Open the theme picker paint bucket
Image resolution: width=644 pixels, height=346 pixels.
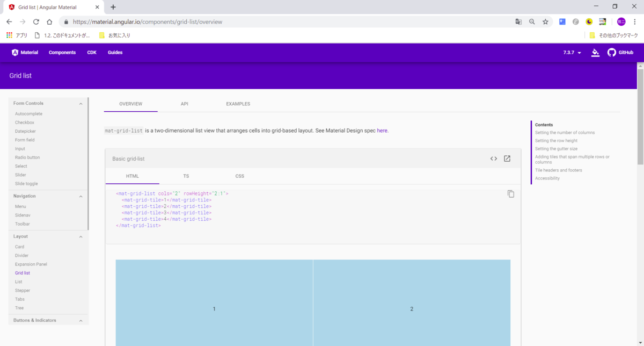pos(595,53)
